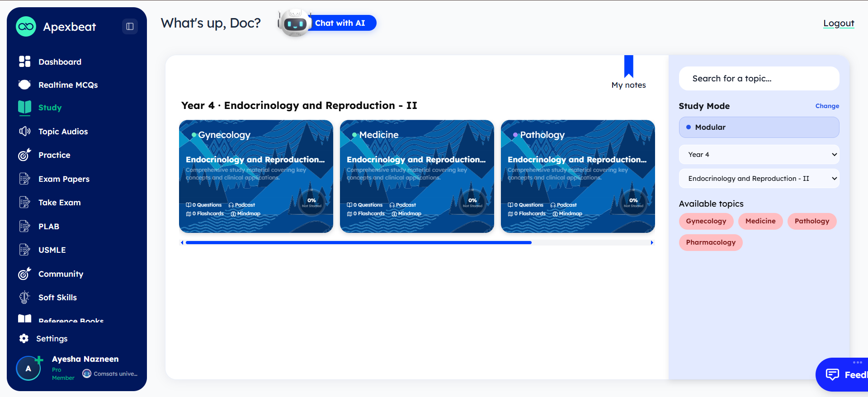This screenshot has width=868, height=397.
Task: Click the Logout link
Action: pyautogui.click(x=839, y=23)
